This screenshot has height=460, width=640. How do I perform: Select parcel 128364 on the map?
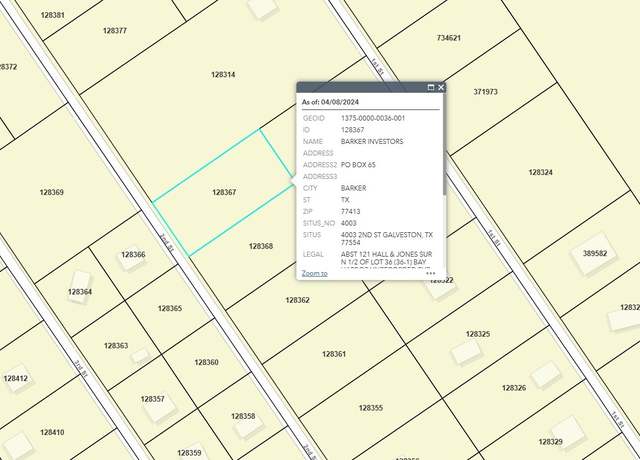tap(80, 292)
